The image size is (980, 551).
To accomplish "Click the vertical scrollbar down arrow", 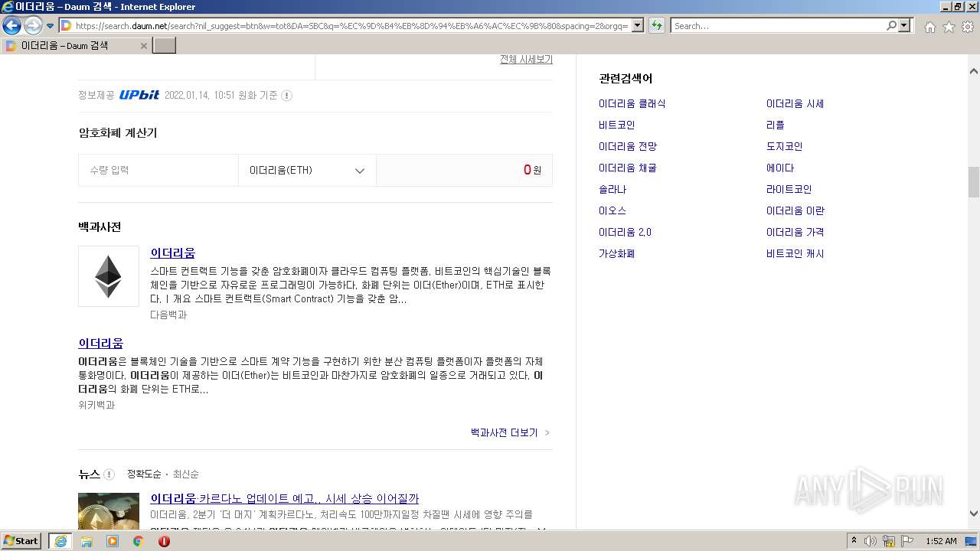I will coord(974,514).
